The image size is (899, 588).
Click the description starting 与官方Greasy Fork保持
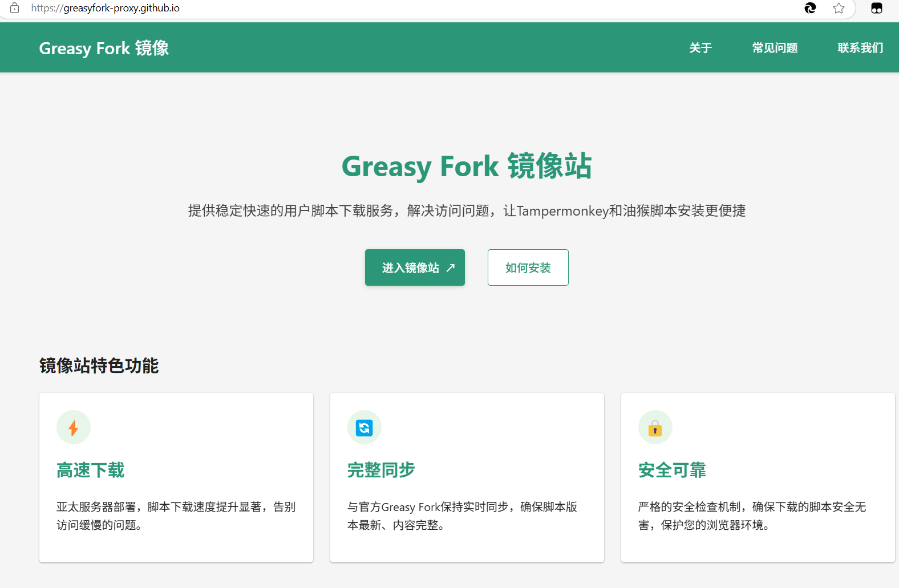tap(462, 516)
